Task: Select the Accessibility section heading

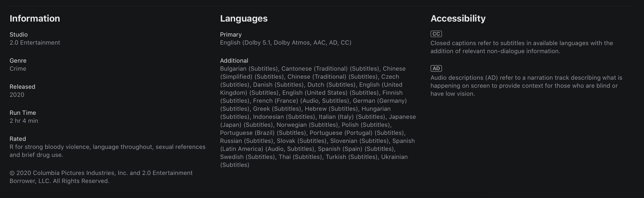Action: pyautogui.click(x=458, y=19)
